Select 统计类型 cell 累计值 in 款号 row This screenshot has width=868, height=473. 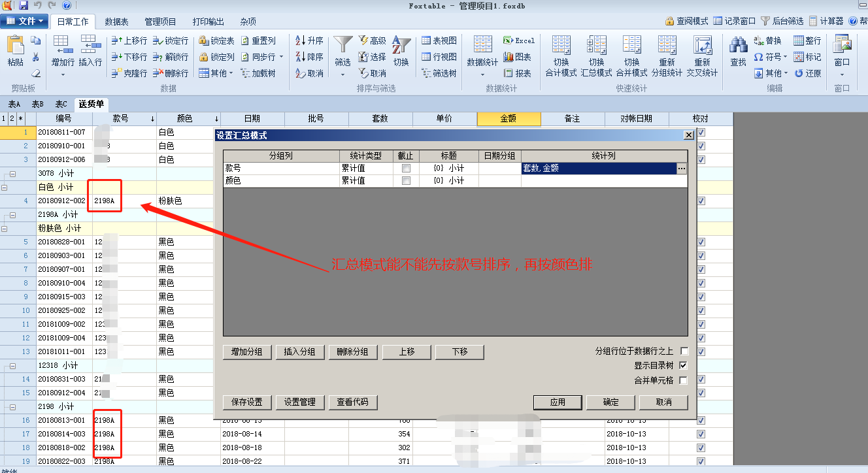click(366, 169)
